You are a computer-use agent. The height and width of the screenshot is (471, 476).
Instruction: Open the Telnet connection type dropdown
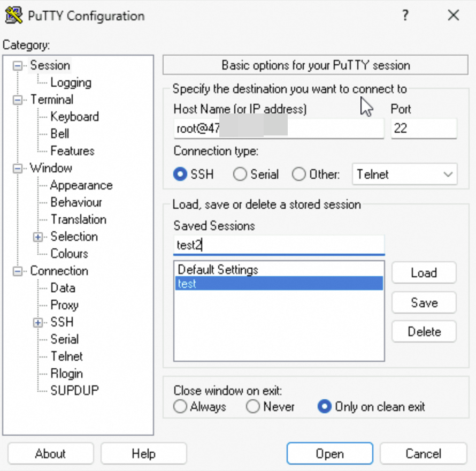pyautogui.click(x=404, y=174)
